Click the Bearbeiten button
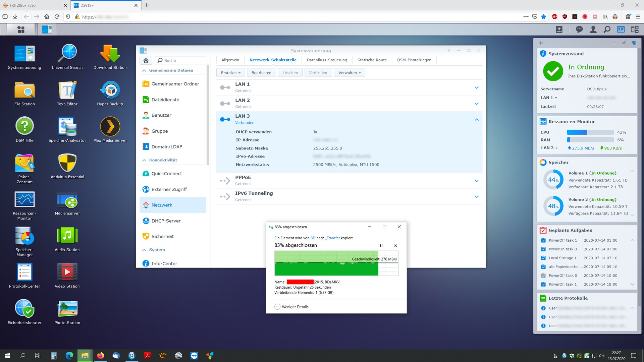Screen dimensions: 644x362 tap(261, 73)
